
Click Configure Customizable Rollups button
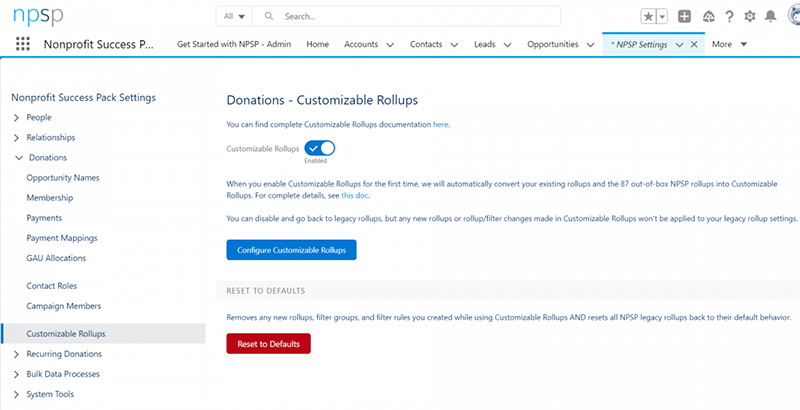click(291, 250)
